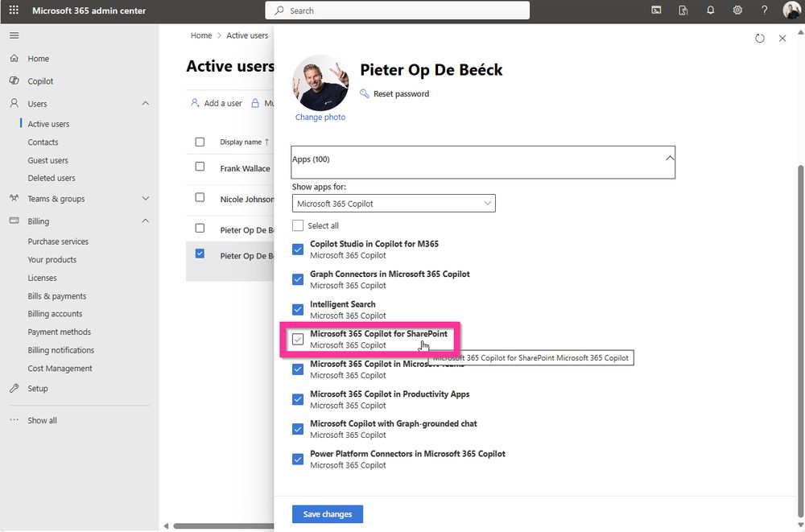Open Purchase services in sidebar
805x532 pixels.
(58, 241)
